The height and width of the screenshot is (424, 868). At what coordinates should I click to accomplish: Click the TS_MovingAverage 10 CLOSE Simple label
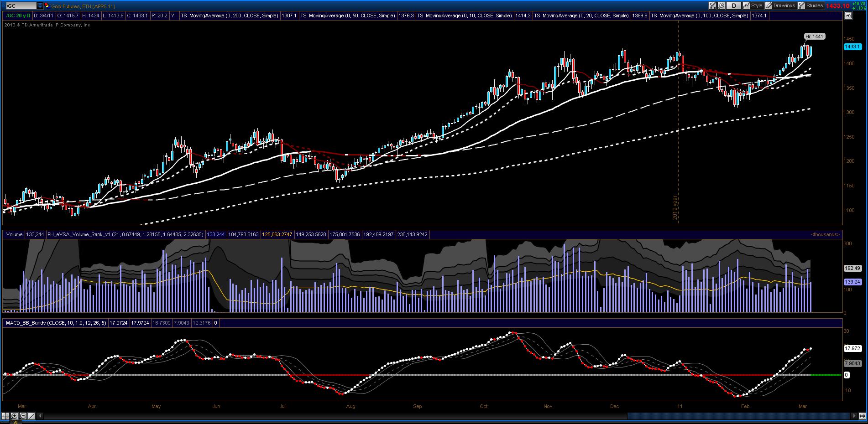pyautogui.click(x=465, y=16)
